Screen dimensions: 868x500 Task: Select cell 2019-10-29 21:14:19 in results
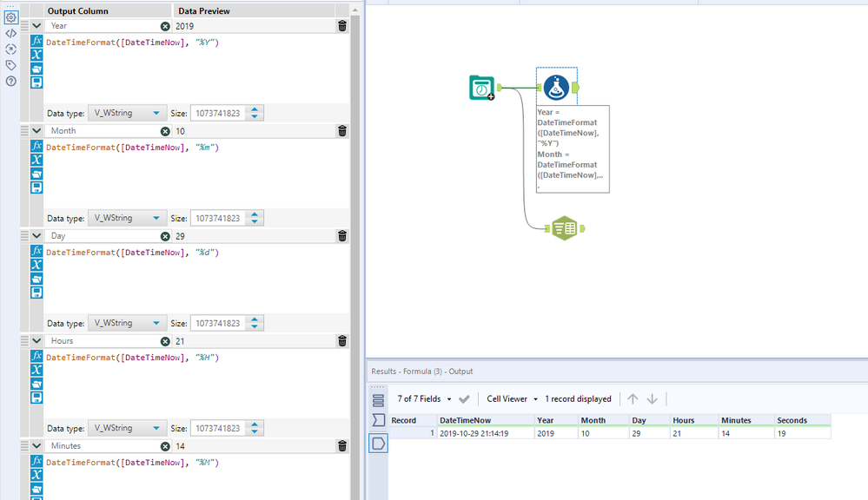click(486, 434)
